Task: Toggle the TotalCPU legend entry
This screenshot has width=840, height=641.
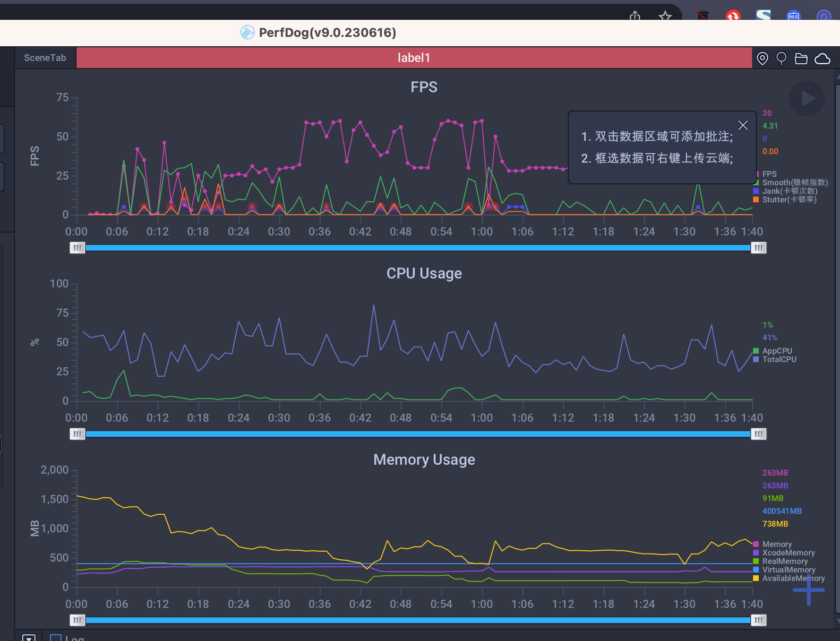Action: click(x=775, y=359)
